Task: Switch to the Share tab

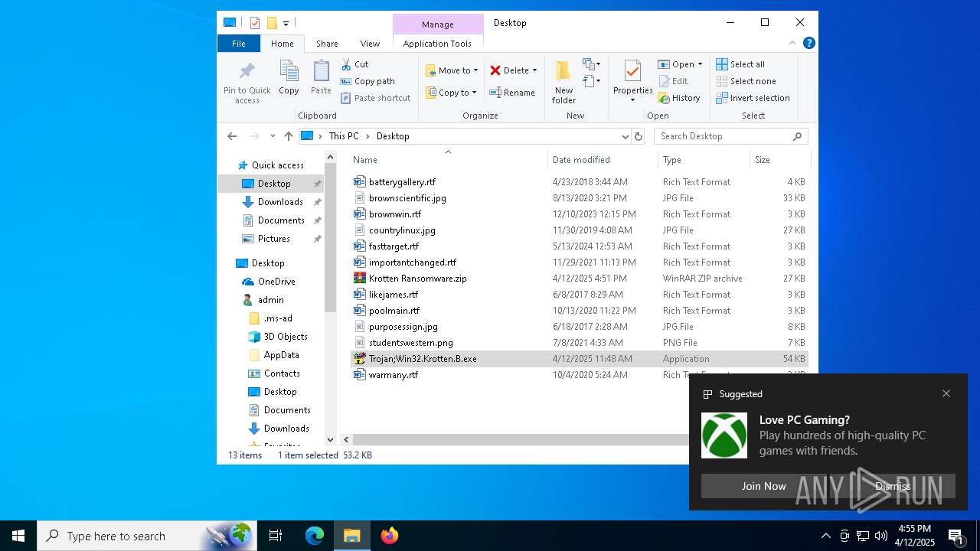Action: (327, 44)
